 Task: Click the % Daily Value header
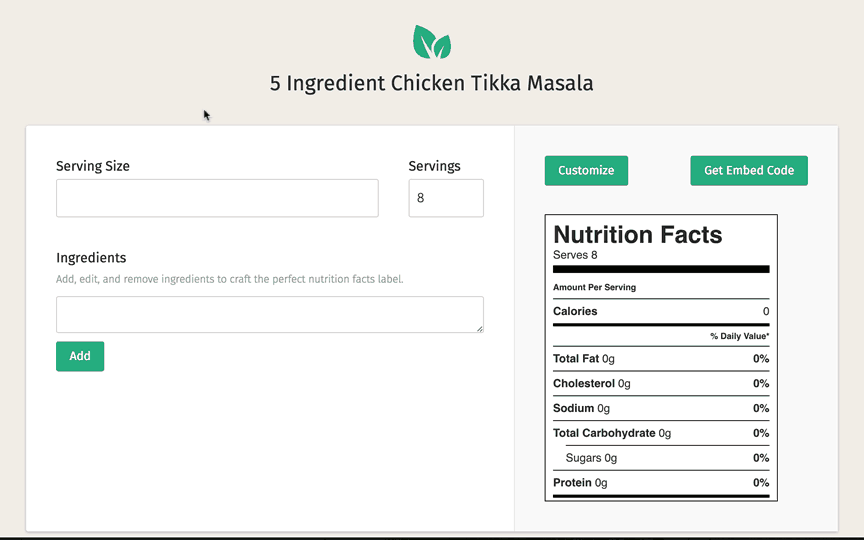739,336
